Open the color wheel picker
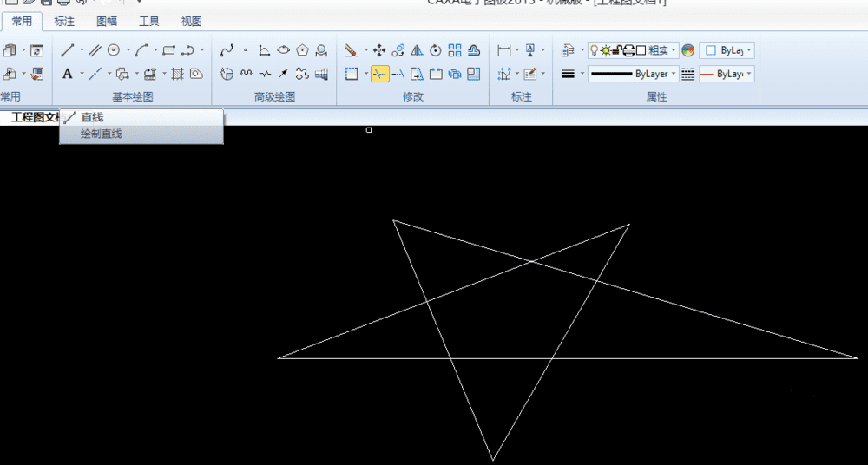The height and width of the screenshot is (465, 868). [688, 50]
